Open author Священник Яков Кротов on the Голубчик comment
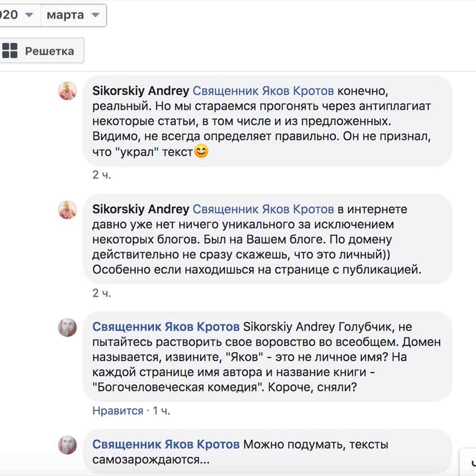476x476 pixels. click(x=166, y=326)
